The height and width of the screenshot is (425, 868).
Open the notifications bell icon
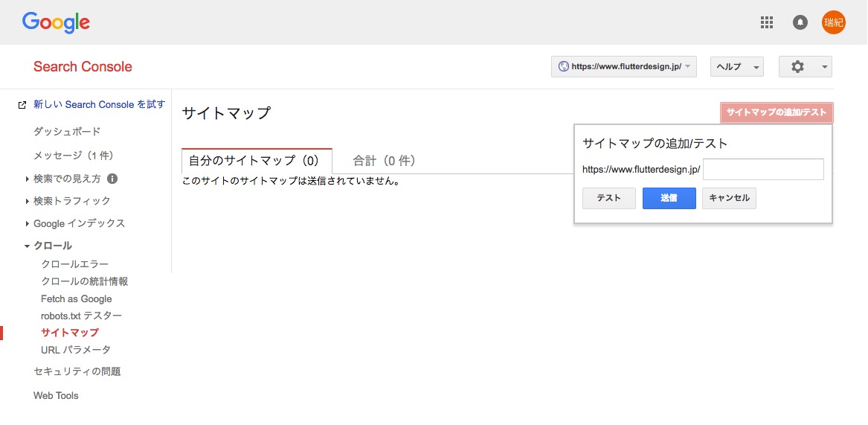(800, 22)
